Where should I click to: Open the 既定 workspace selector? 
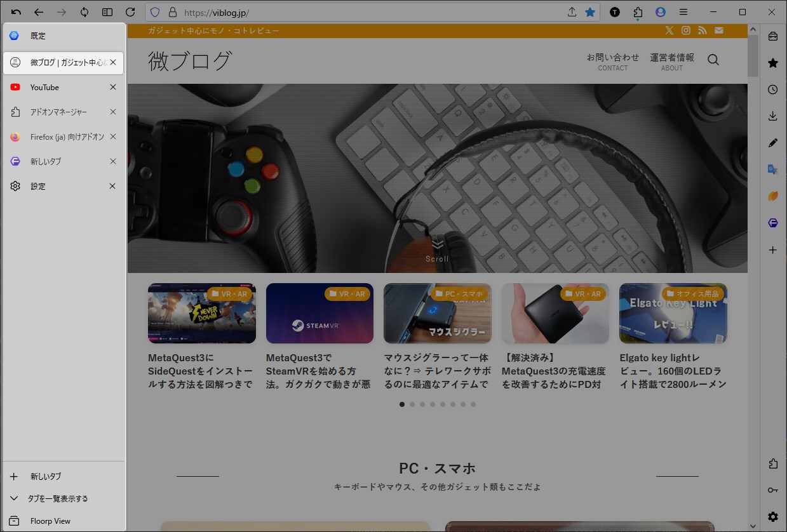[37, 36]
